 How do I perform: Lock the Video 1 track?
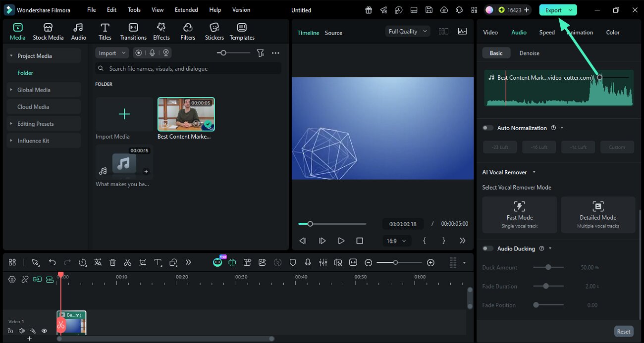pyautogui.click(x=10, y=331)
